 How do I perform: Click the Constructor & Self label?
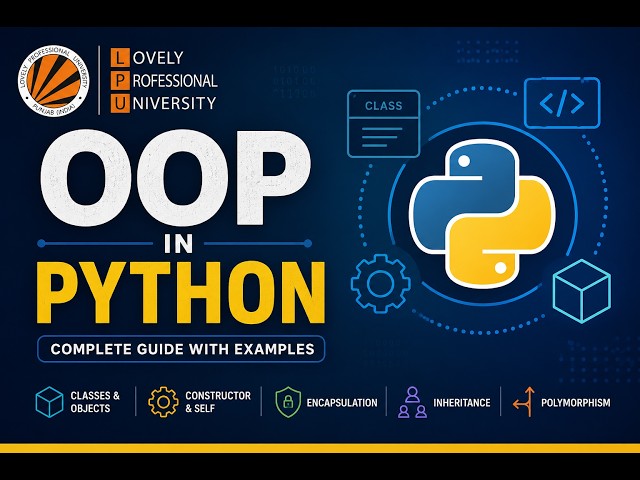[218, 402]
